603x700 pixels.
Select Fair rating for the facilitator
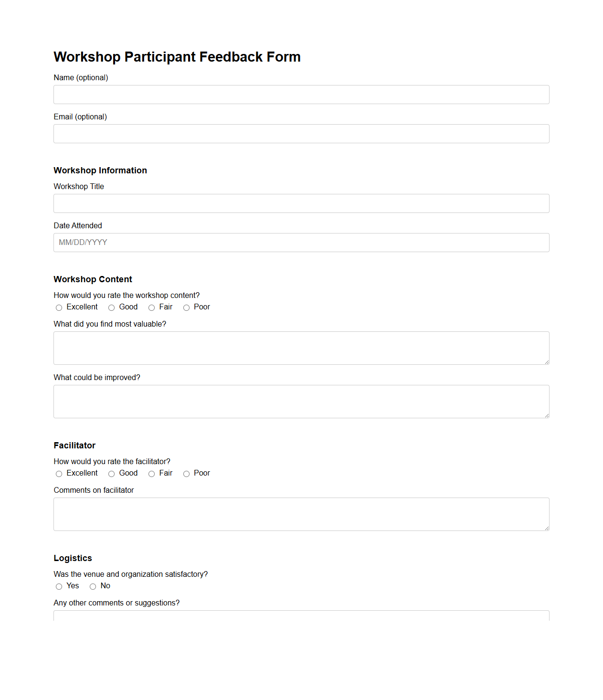click(x=151, y=474)
